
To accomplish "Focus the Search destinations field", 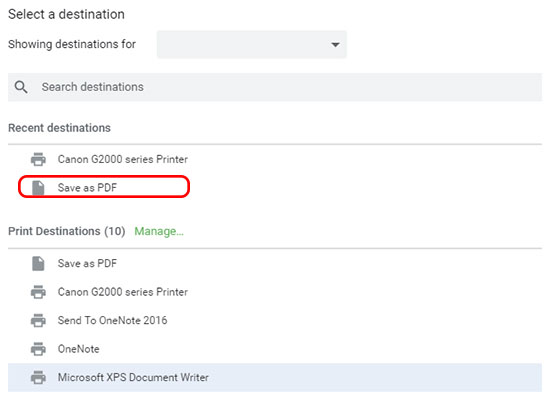I will point(275,87).
